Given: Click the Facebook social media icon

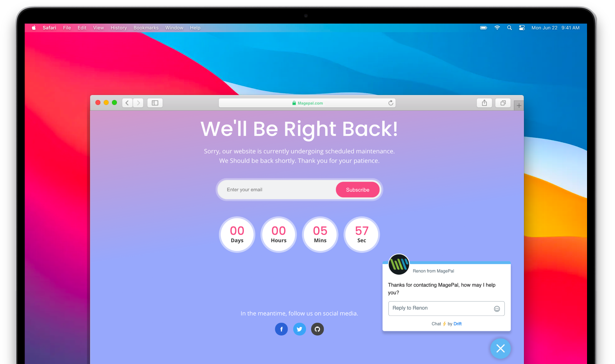Looking at the screenshot, I should 281,329.
